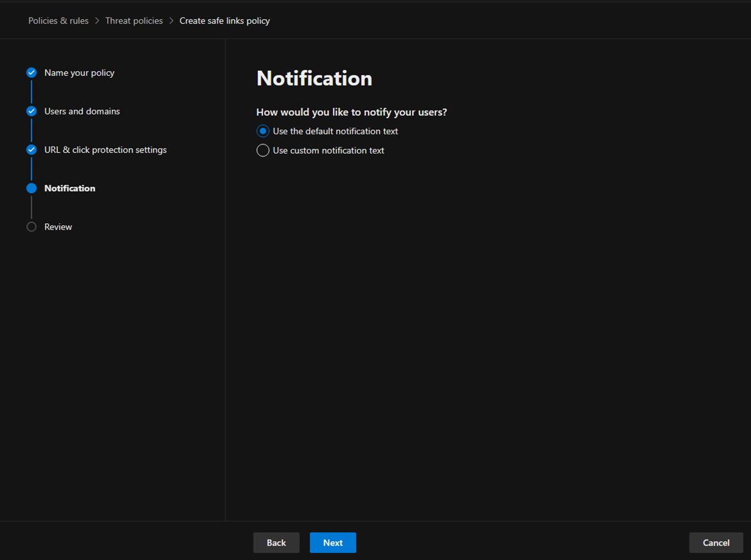Cancel the safe links policy wizard
The width and height of the screenshot is (751, 560).
(x=716, y=543)
